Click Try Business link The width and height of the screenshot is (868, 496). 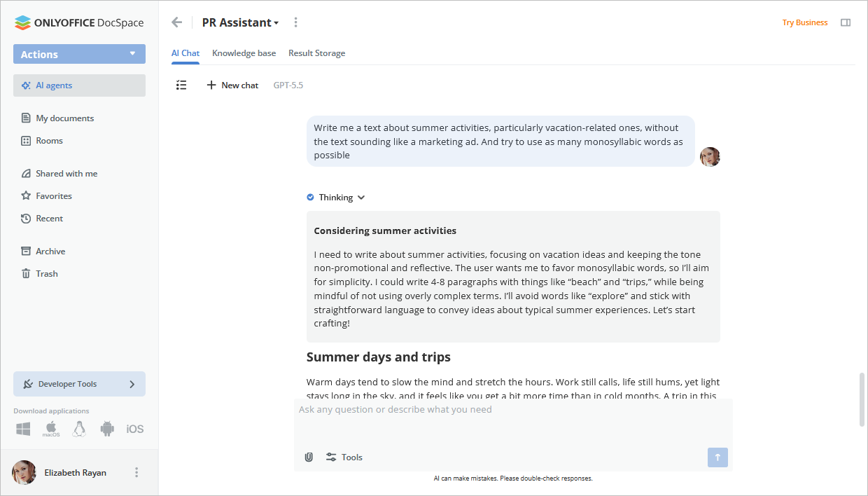click(805, 22)
